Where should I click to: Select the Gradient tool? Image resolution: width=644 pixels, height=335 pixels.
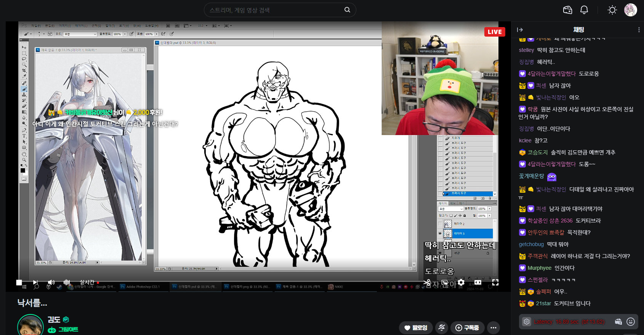pos(24,112)
